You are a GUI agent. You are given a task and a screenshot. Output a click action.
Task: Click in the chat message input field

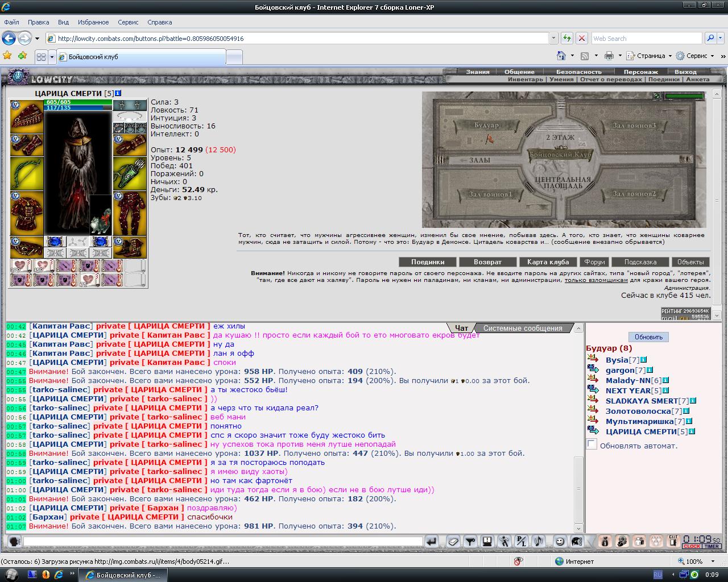223,542
